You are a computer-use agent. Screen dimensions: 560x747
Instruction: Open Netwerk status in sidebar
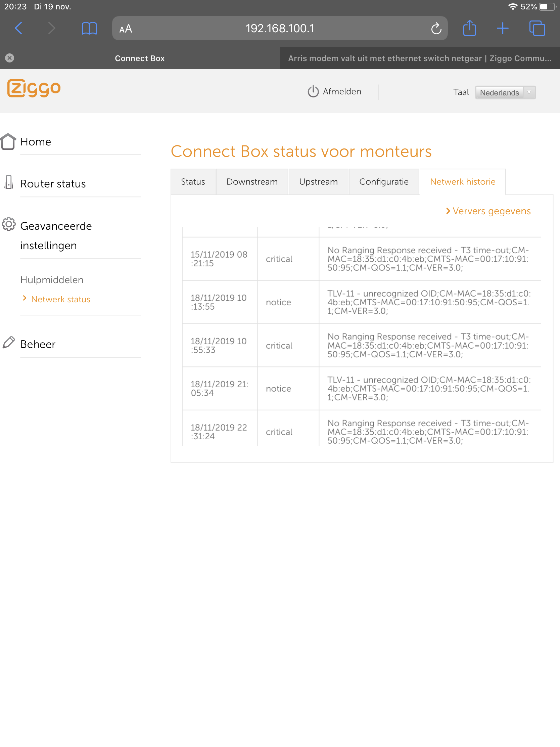point(61,300)
